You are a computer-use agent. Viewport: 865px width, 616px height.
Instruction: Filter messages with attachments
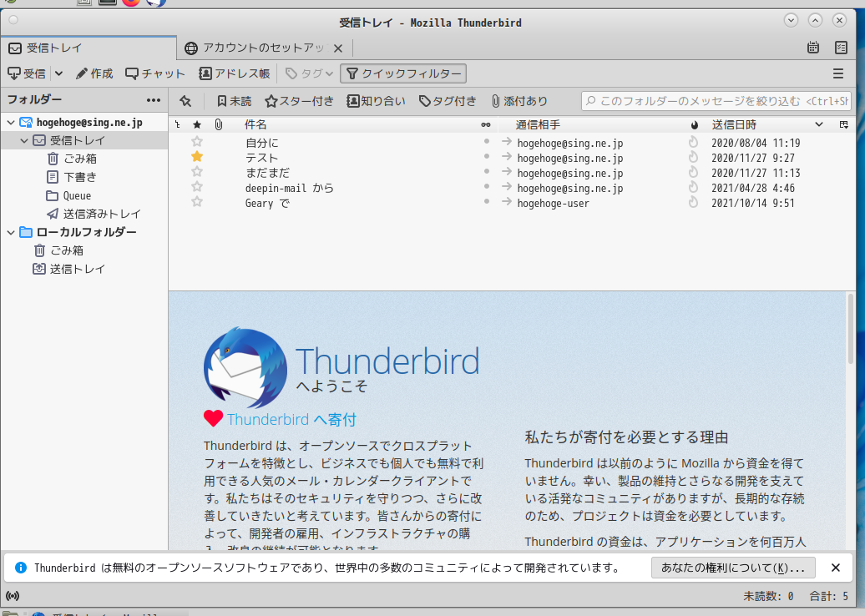click(x=519, y=101)
